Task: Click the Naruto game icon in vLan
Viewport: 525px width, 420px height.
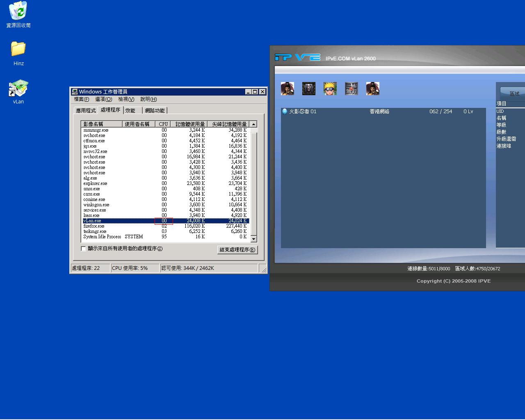Action: click(x=330, y=89)
